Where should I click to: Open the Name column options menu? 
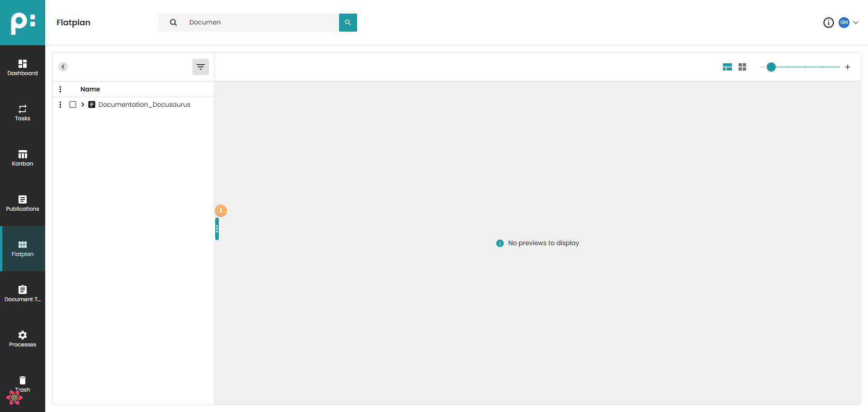pyautogui.click(x=60, y=89)
